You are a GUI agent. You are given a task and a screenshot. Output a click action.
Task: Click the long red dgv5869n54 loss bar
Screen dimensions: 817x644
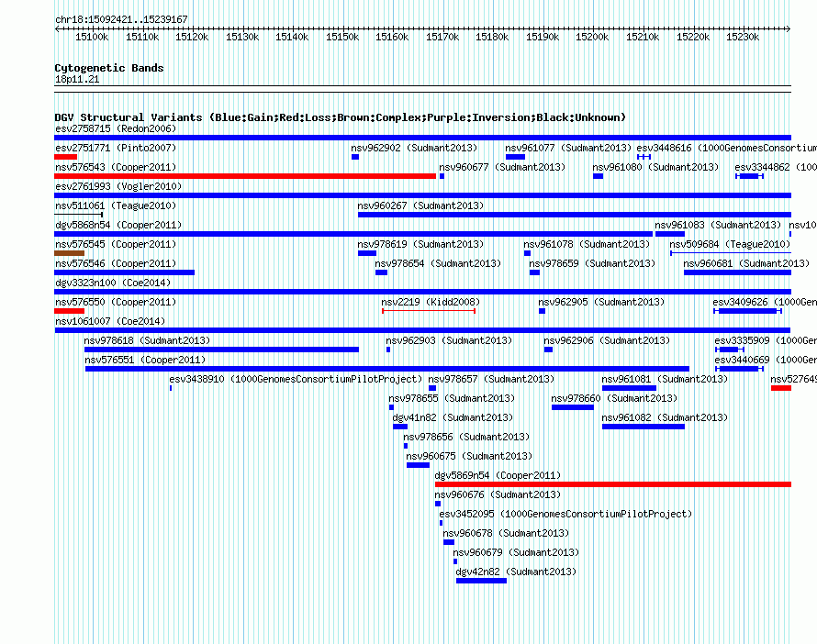click(x=613, y=484)
